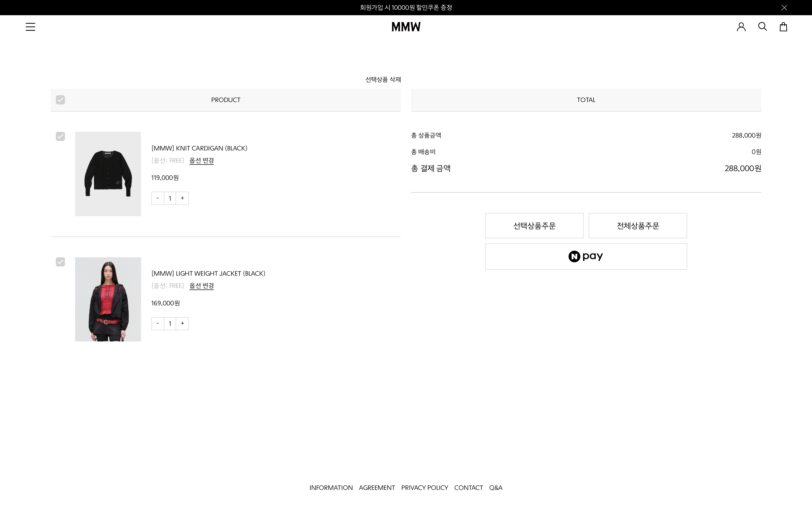
Task: Click the 전체상품주문 button
Action: pos(637,226)
